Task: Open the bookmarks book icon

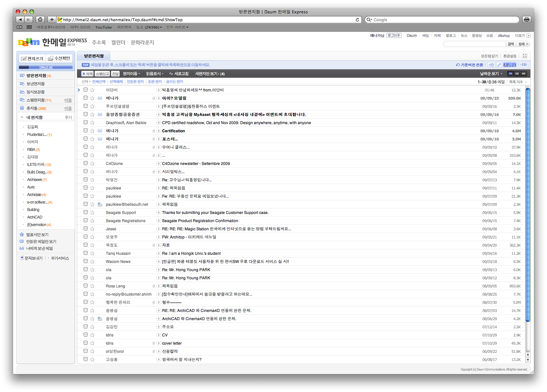Action: coord(20,27)
